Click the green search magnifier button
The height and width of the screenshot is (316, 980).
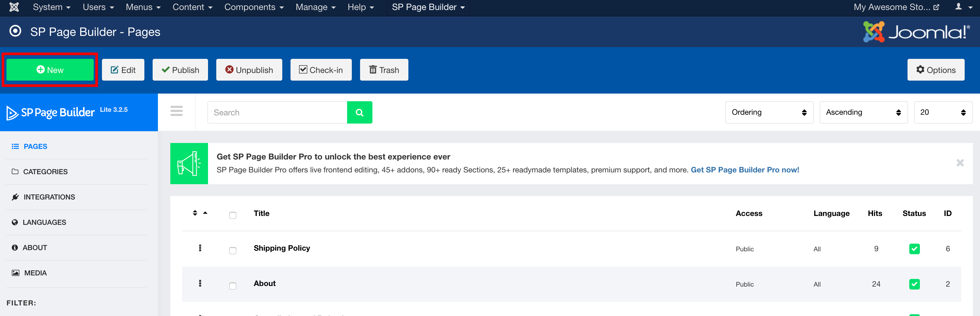point(359,112)
